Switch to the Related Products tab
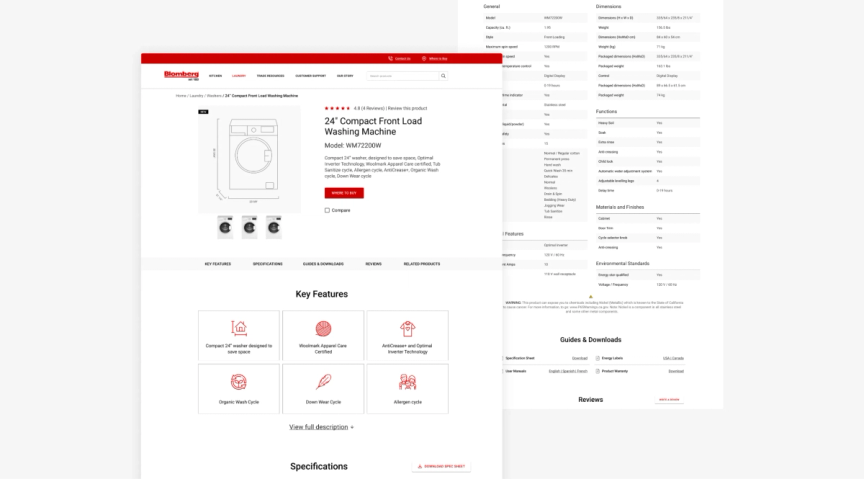This screenshot has height=479, width=864. (x=422, y=264)
